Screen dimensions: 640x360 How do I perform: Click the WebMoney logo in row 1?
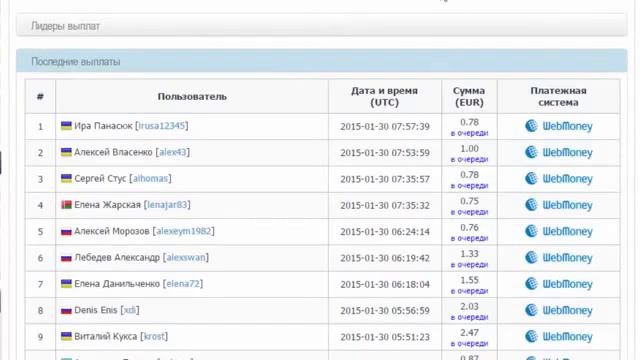click(558, 126)
